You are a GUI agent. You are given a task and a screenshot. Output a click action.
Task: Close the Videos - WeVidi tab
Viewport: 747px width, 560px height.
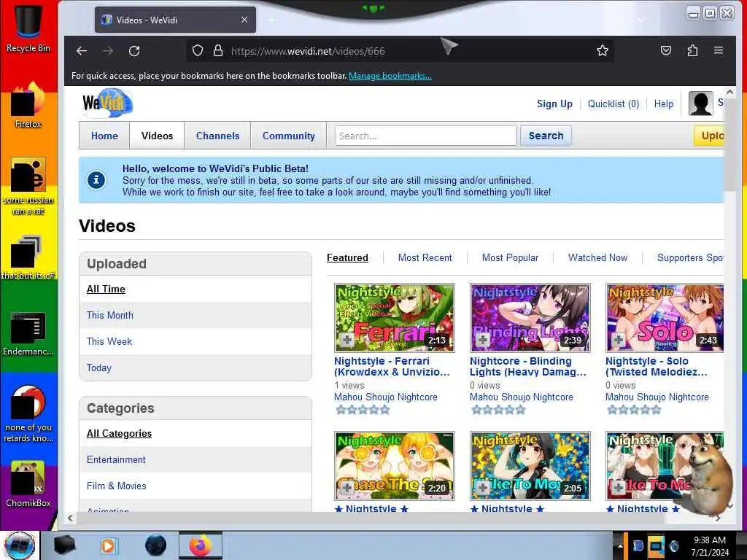244,20
